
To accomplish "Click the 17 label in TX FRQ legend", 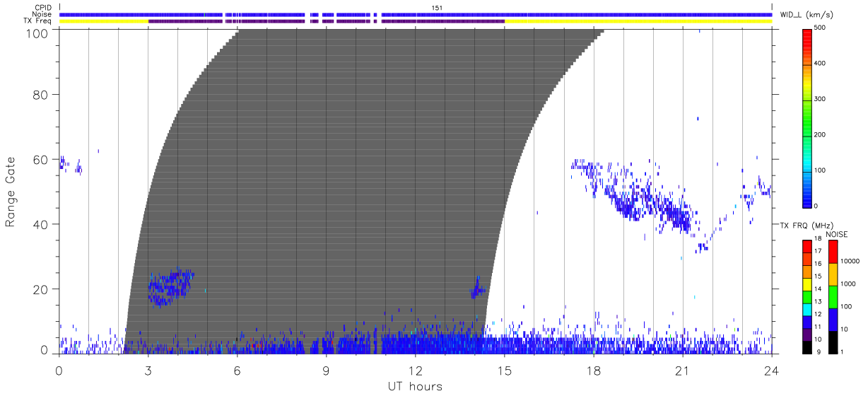I will (x=819, y=252).
